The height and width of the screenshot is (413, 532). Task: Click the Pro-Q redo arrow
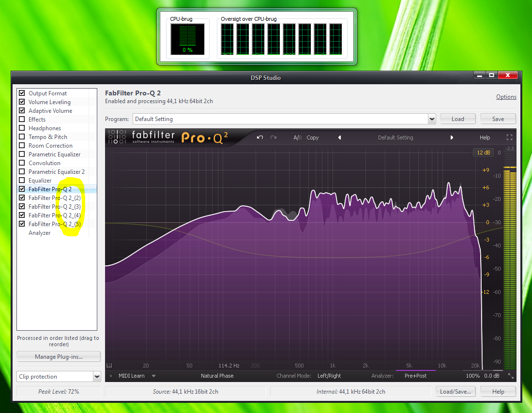pyautogui.click(x=274, y=138)
